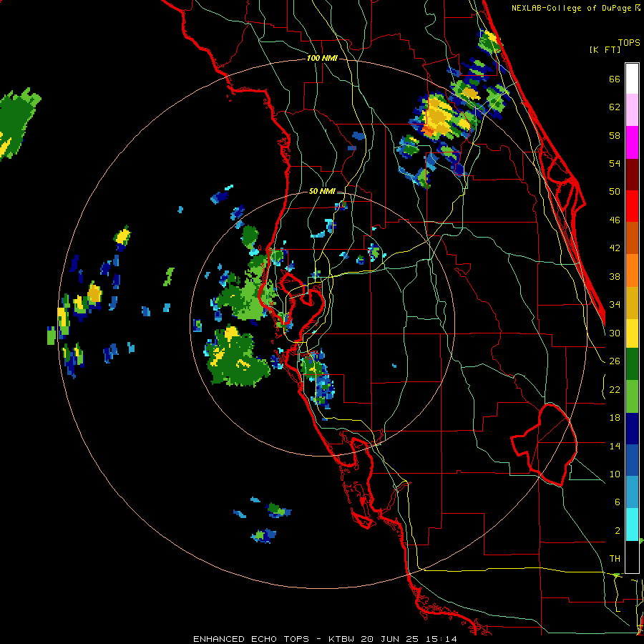Click the legend value "38"

pos(615,276)
